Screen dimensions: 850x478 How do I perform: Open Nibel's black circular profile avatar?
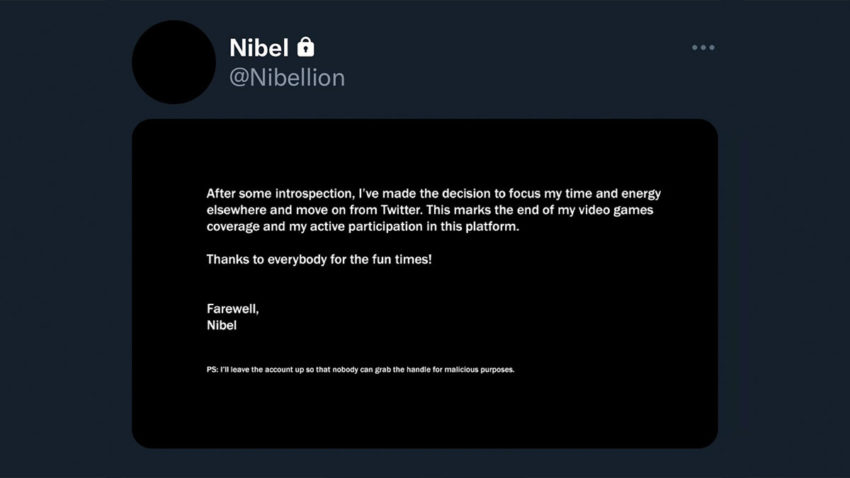(174, 62)
